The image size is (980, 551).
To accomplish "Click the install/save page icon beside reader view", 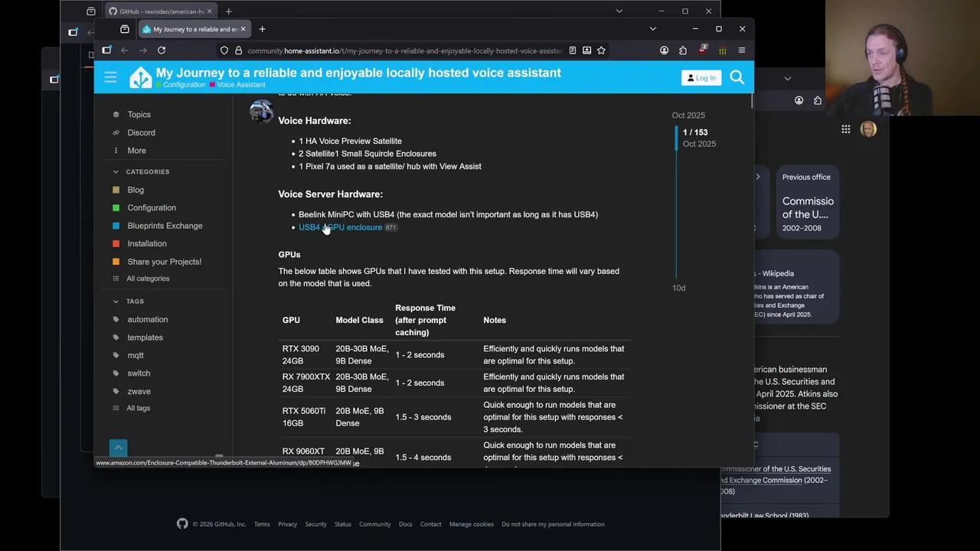I will (x=586, y=51).
